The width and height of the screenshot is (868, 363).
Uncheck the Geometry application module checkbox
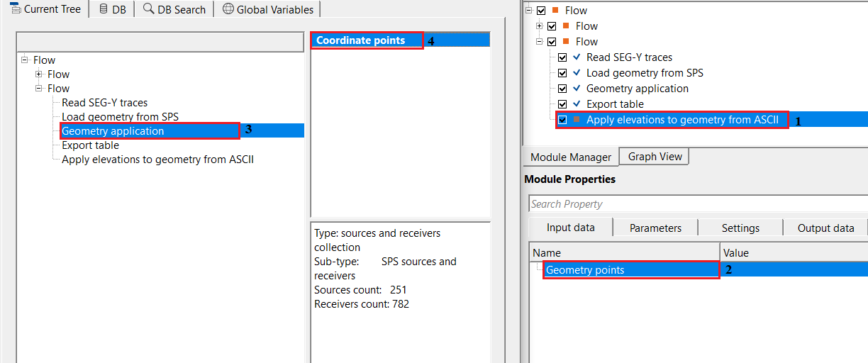tap(562, 89)
